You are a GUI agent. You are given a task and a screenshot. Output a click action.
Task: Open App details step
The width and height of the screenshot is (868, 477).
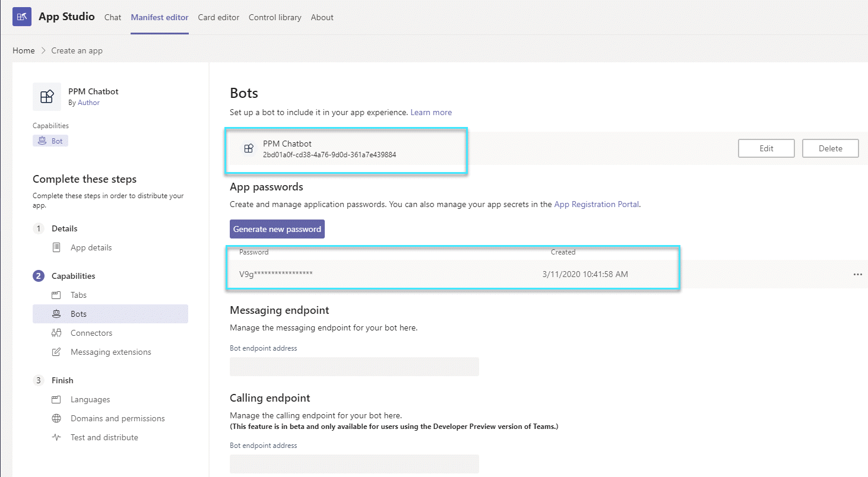91,247
